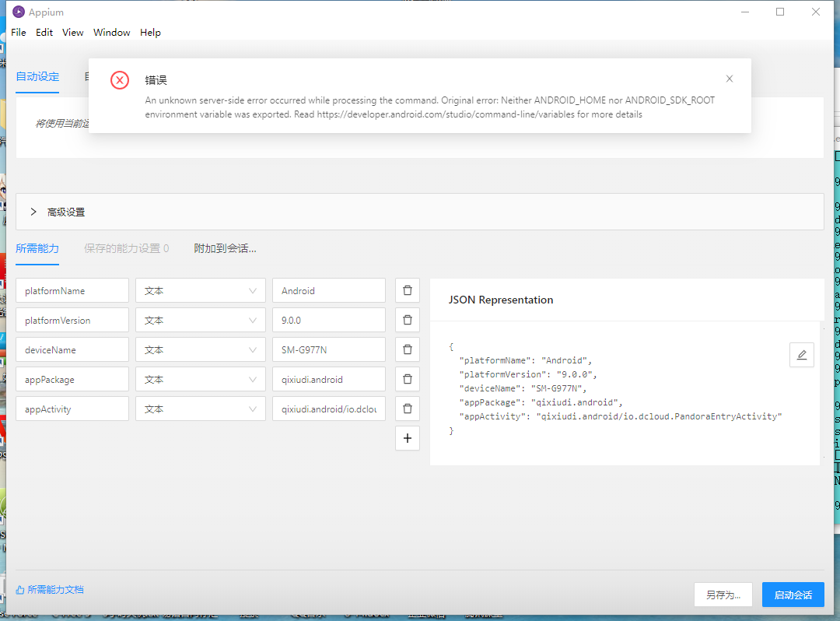The image size is (840, 621).
Task: Click the 另存为 button
Action: (723, 595)
